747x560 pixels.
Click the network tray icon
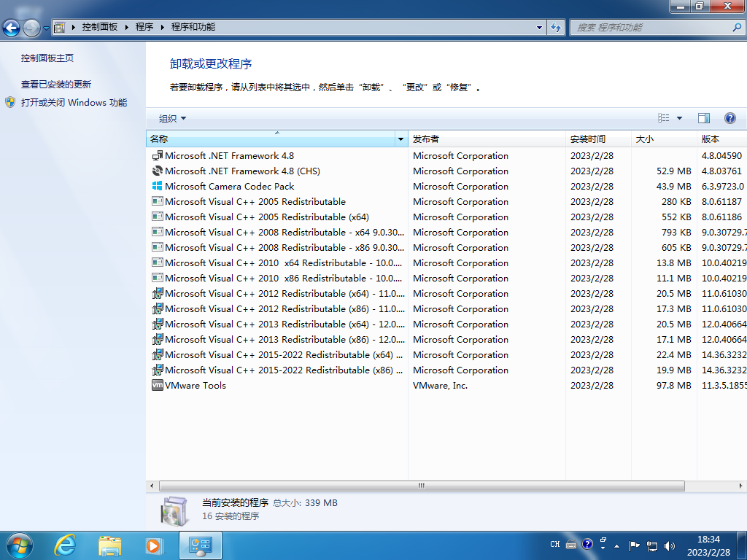[x=652, y=545]
